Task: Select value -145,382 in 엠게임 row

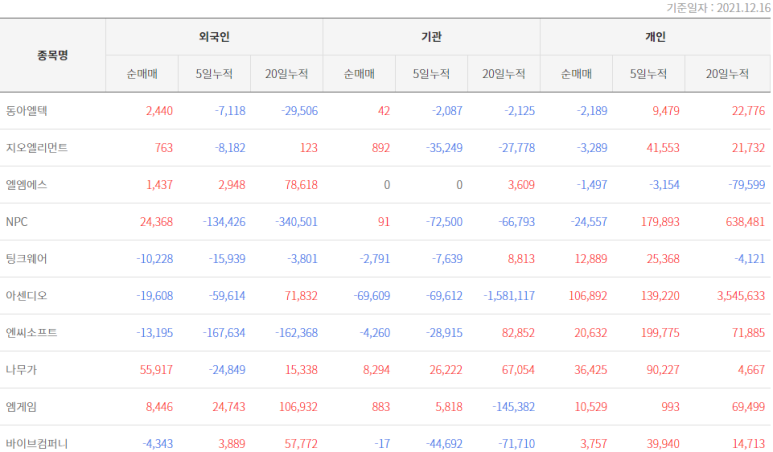Action: click(x=513, y=407)
